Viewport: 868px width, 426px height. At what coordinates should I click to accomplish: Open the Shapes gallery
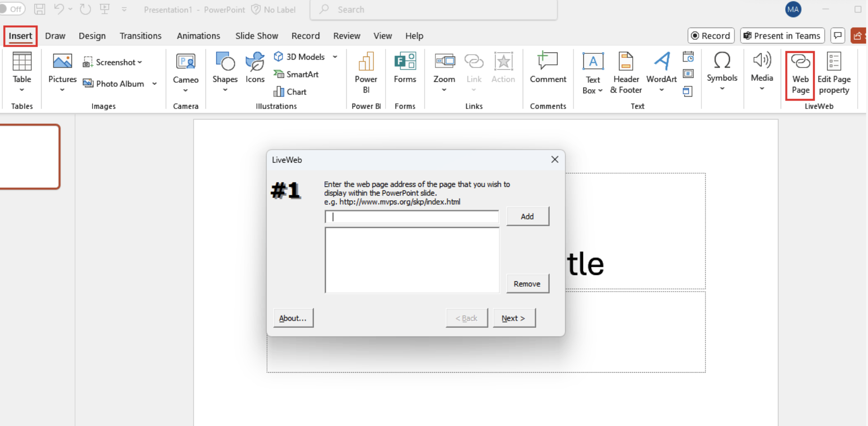click(x=225, y=72)
